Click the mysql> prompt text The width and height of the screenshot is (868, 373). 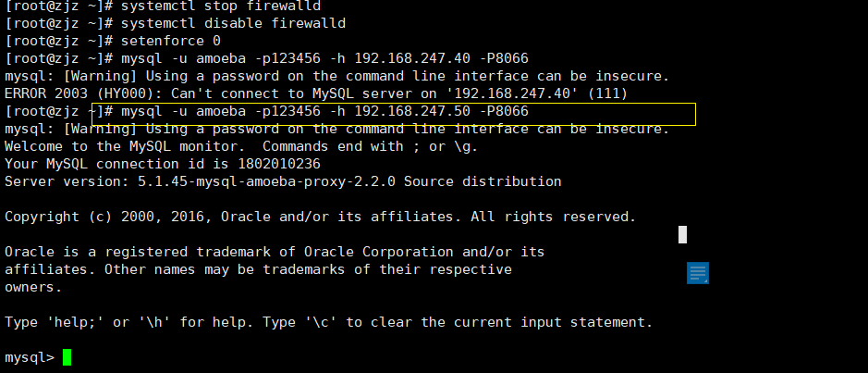point(29,357)
